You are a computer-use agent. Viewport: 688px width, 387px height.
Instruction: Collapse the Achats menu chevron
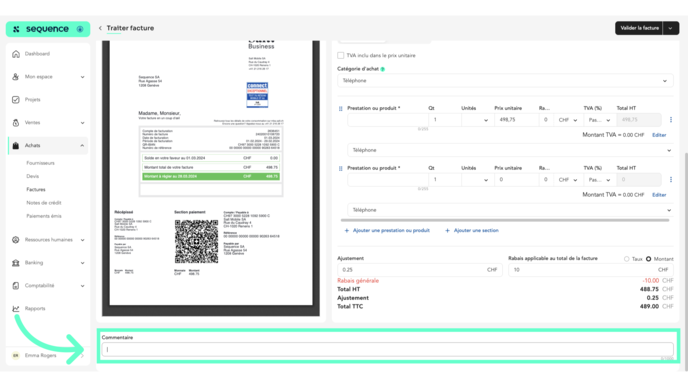82,145
